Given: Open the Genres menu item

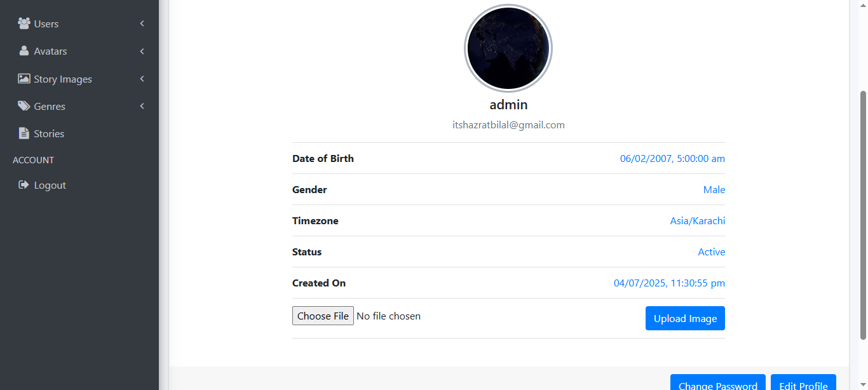Looking at the screenshot, I should click(x=79, y=106).
